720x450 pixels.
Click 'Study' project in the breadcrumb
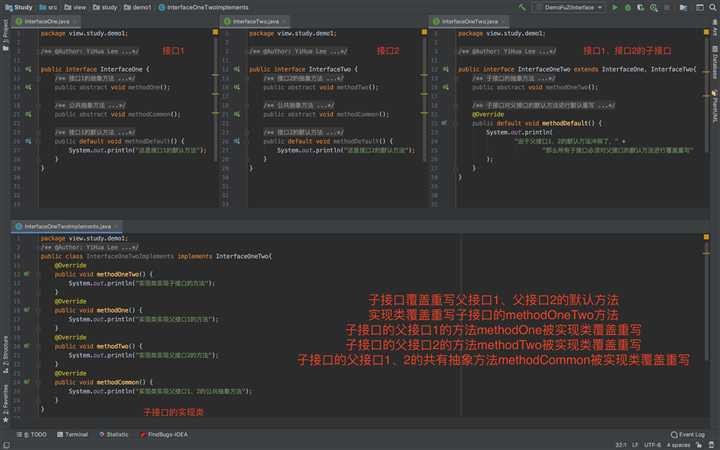click(x=19, y=7)
